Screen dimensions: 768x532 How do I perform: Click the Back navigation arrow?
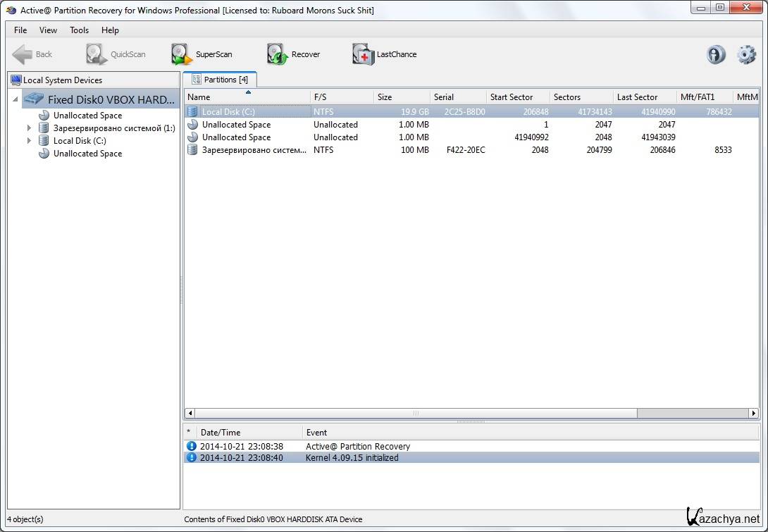click(x=32, y=54)
